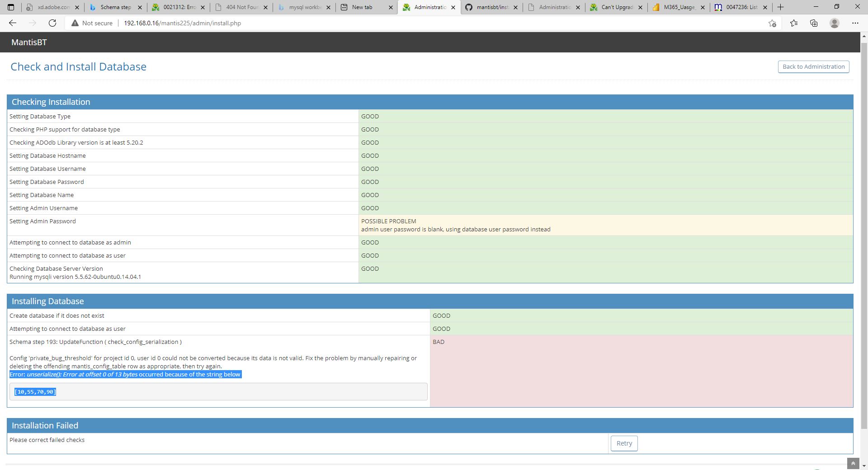Open the tab actions menu icon
Viewport: 868px width, 470px height.
click(11, 7)
